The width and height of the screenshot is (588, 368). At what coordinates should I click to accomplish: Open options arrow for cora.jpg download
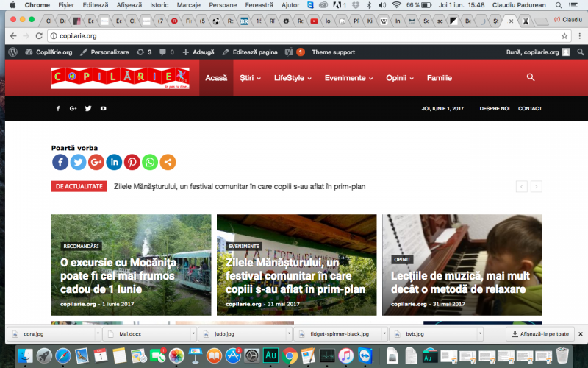(x=98, y=333)
